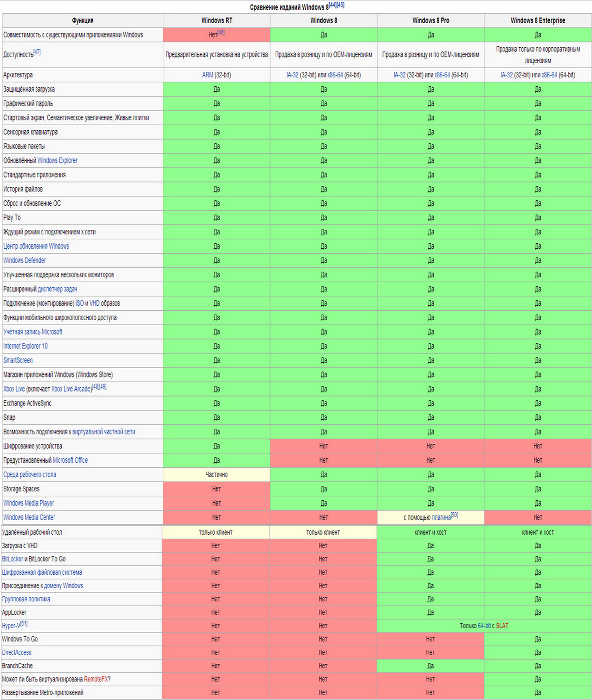
Task: Click the Exchange ActiveSync row label
Action: coord(27,403)
